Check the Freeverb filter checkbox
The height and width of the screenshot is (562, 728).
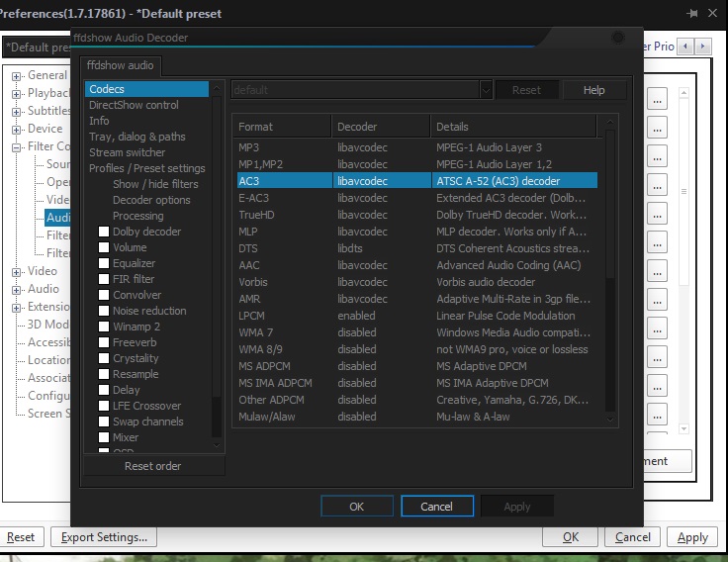tap(104, 341)
